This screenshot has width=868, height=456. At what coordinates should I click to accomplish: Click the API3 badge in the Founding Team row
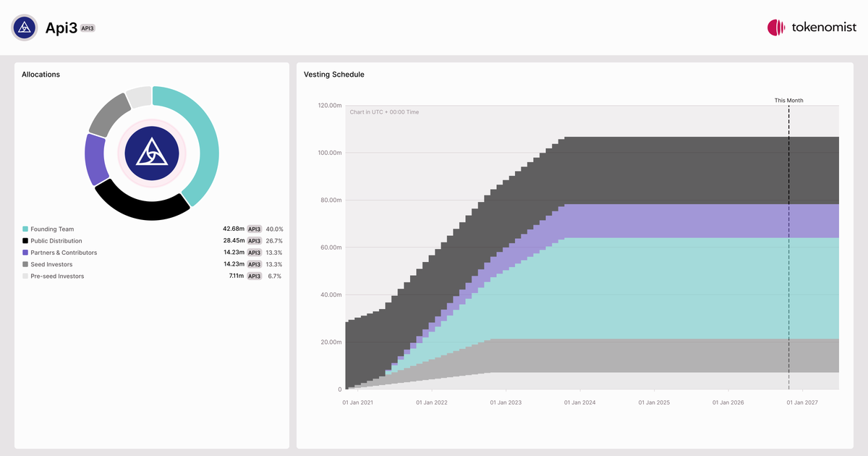(x=255, y=229)
